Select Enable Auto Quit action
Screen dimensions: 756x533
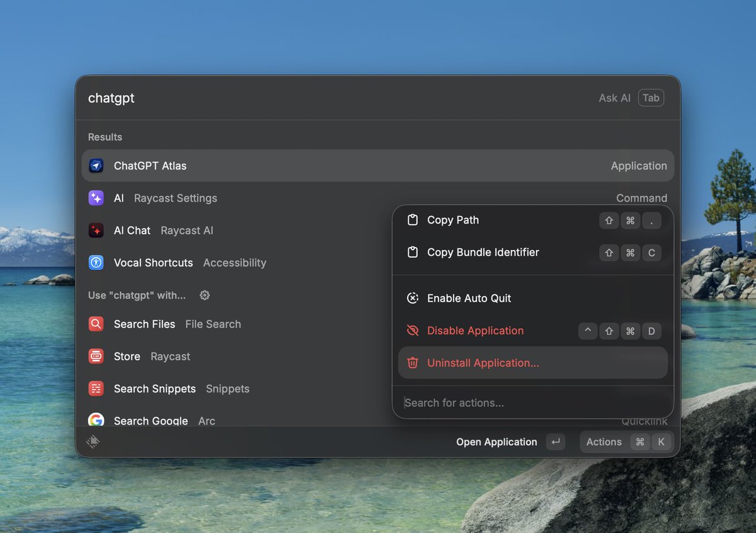tap(533, 298)
